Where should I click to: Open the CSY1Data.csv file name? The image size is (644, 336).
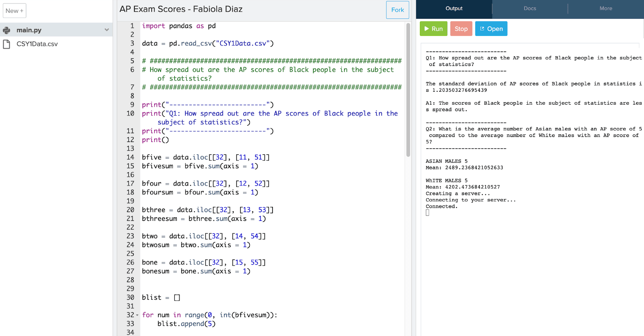[37, 44]
